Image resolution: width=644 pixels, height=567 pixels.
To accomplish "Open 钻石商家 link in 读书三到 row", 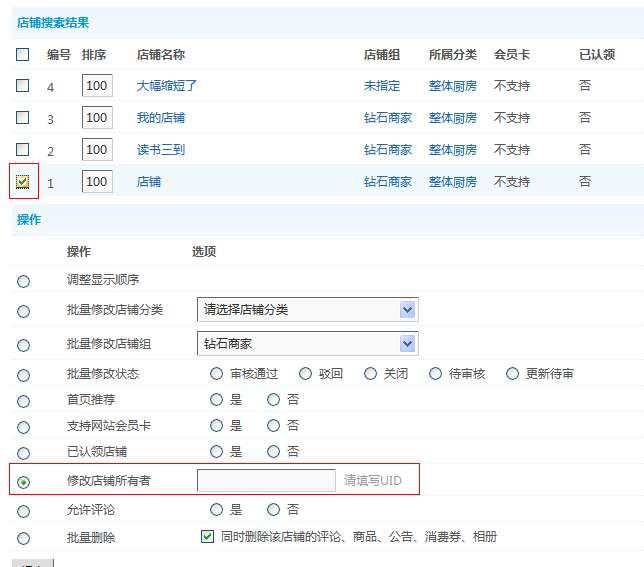I will coord(388,150).
